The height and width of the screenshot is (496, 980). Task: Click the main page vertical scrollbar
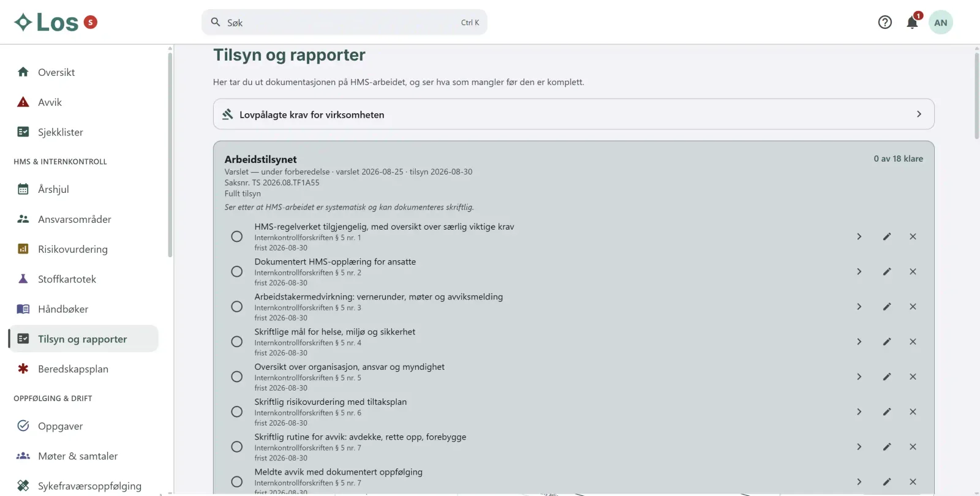(x=977, y=96)
